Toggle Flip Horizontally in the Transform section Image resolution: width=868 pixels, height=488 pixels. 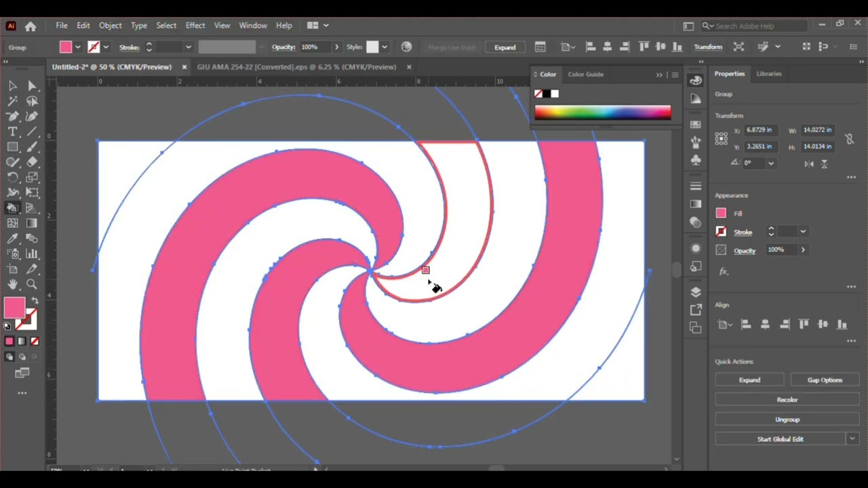pos(809,163)
